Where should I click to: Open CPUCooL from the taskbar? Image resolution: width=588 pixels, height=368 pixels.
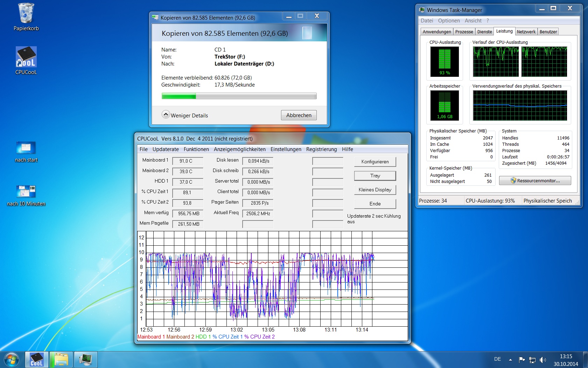tap(36, 360)
